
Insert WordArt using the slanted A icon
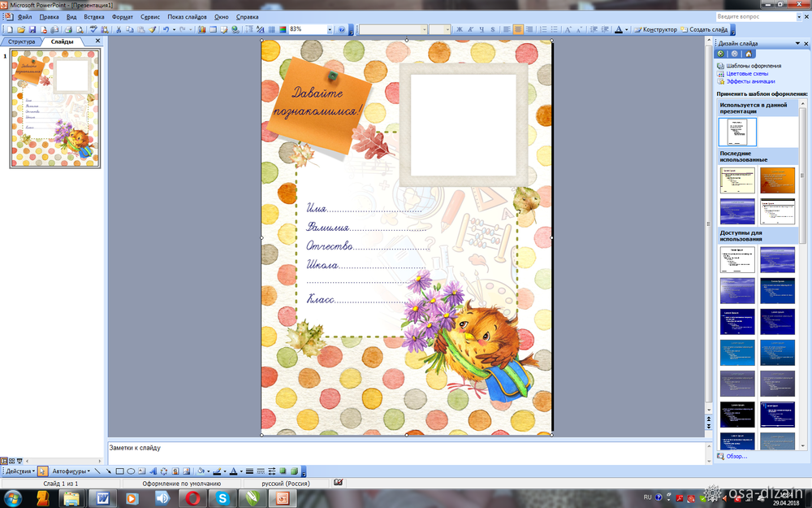[x=153, y=471]
